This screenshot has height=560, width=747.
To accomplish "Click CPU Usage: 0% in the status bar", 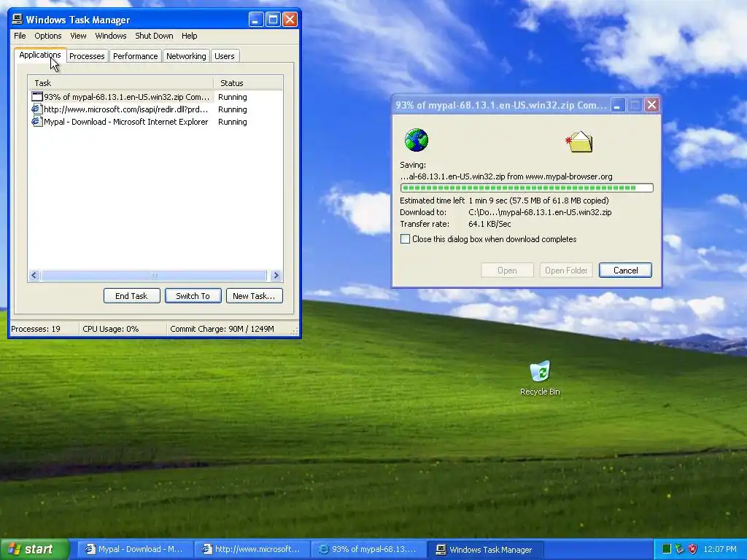I will [111, 329].
